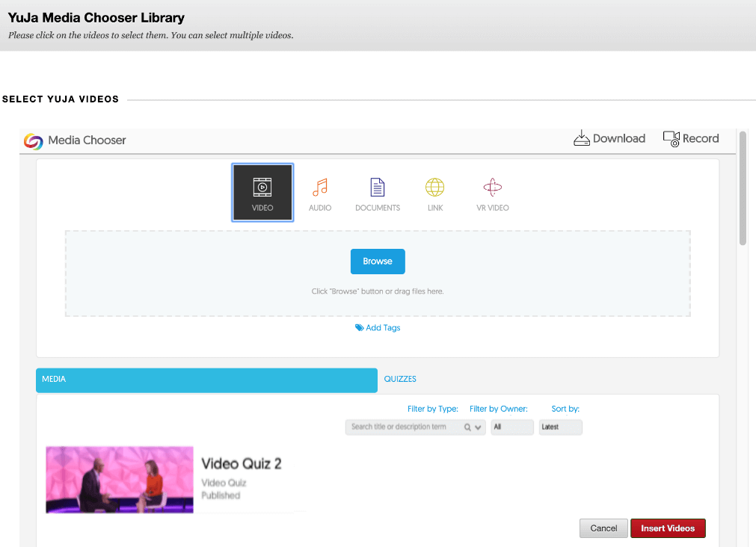Image resolution: width=756 pixels, height=547 pixels.
Task: Choose the DOCUMENTS media type icon
Action: 378,194
